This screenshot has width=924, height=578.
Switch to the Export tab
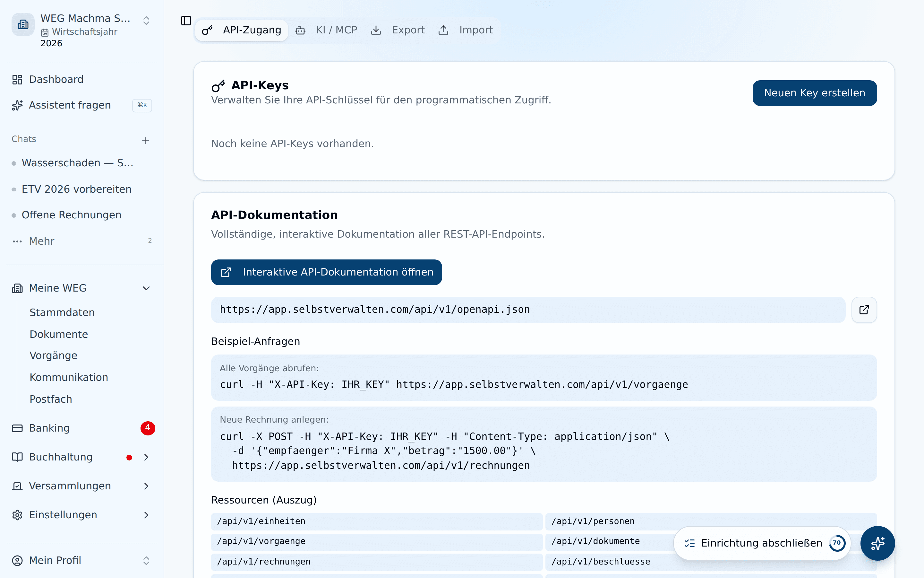click(x=398, y=30)
